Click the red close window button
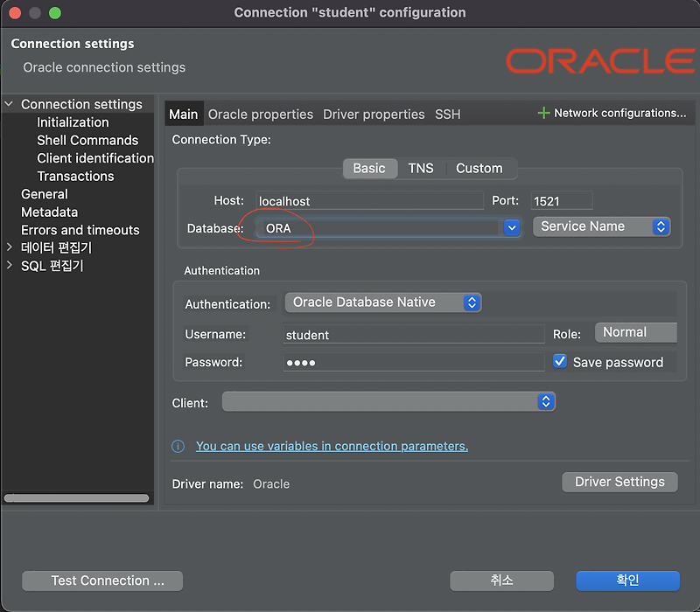 tap(15, 13)
